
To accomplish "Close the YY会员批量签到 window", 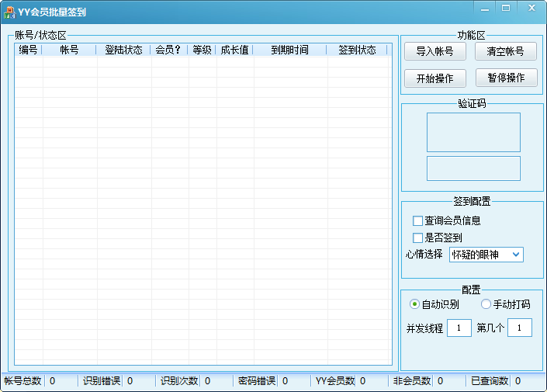I will click(531, 9).
